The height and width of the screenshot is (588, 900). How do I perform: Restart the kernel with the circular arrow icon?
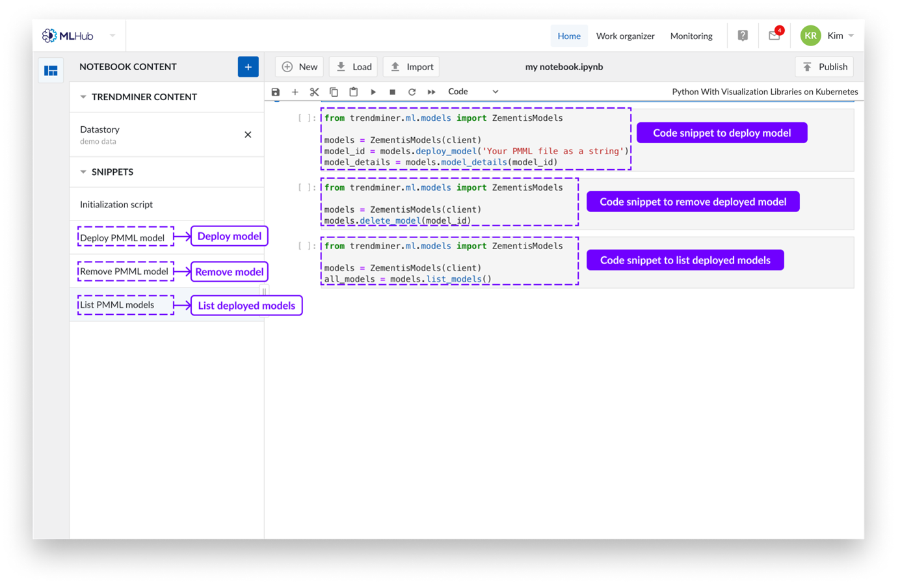click(412, 92)
